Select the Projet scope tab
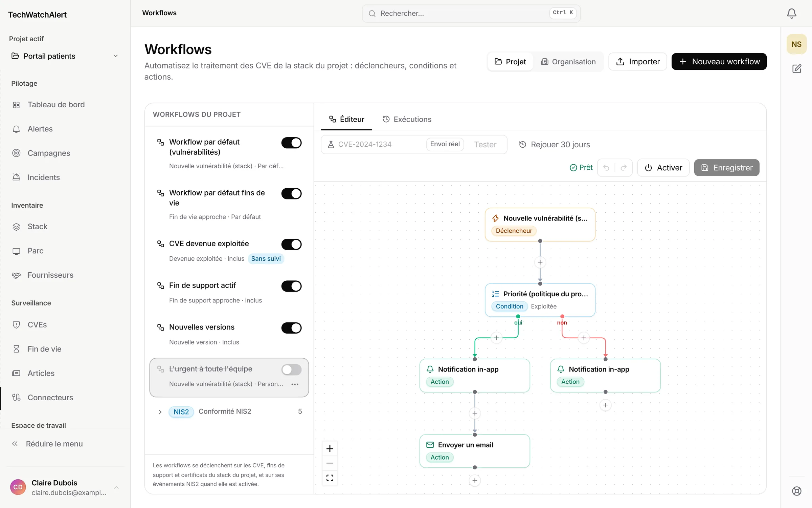This screenshot has width=812, height=508. [511, 62]
